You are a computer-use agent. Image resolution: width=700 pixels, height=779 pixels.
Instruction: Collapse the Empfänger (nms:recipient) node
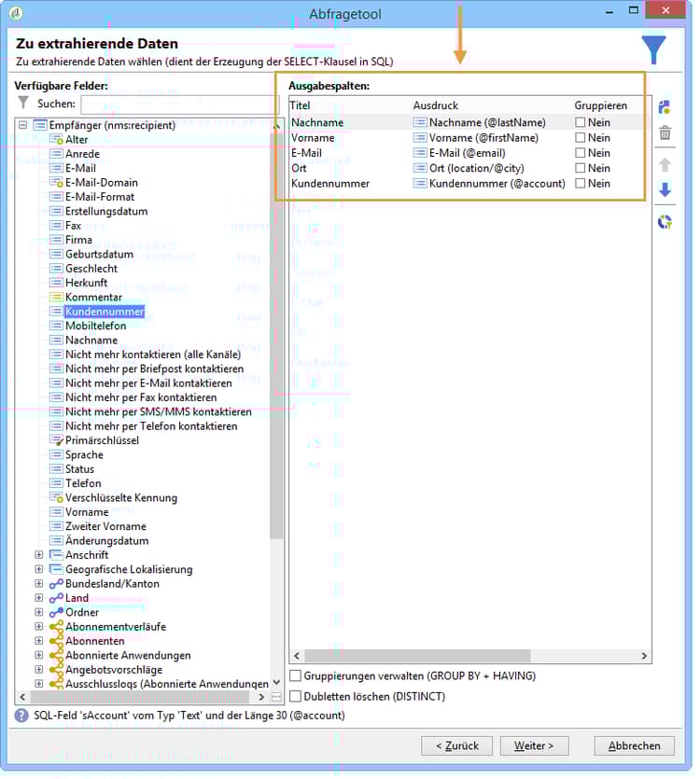click(x=23, y=125)
